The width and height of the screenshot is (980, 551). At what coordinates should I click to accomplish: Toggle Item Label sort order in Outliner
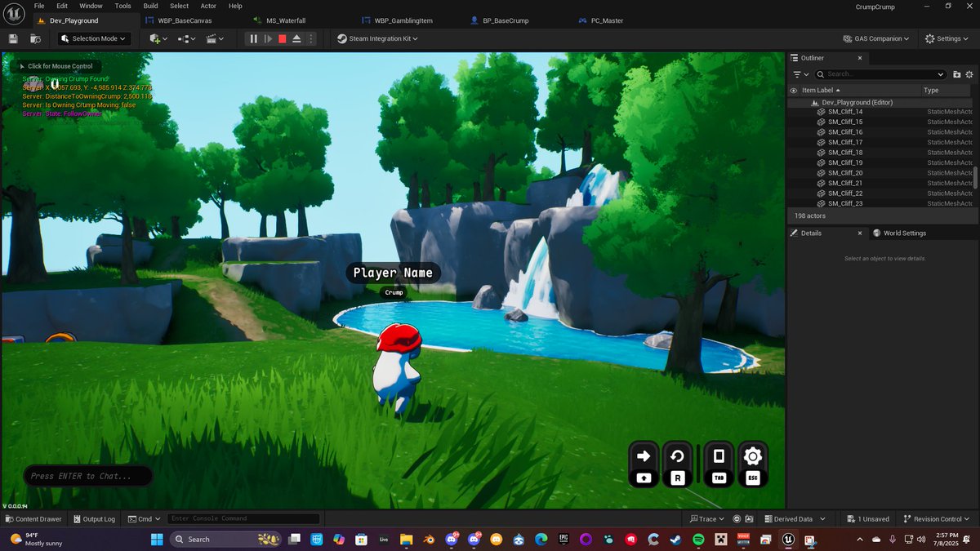[x=819, y=91]
